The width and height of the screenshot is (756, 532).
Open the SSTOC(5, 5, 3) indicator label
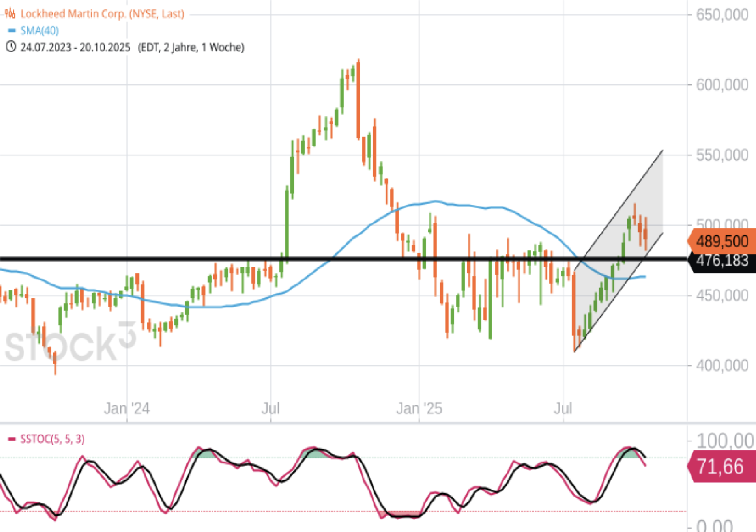[52, 439]
